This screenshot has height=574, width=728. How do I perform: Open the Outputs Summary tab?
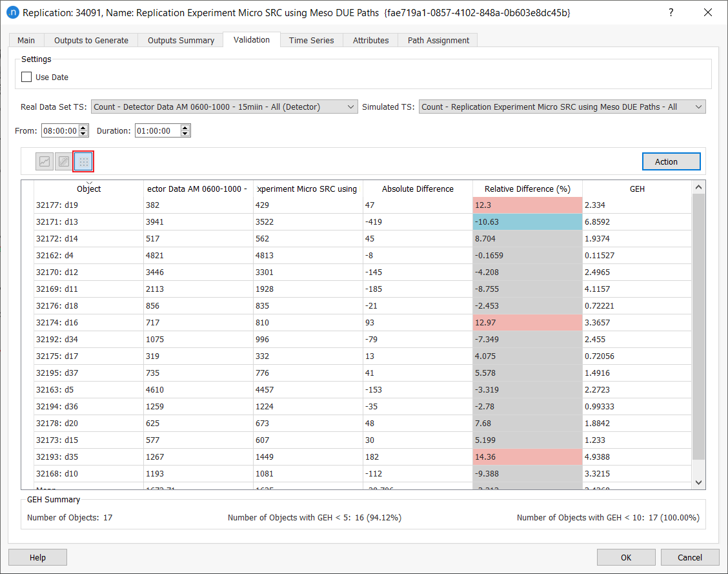pyautogui.click(x=181, y=40)
